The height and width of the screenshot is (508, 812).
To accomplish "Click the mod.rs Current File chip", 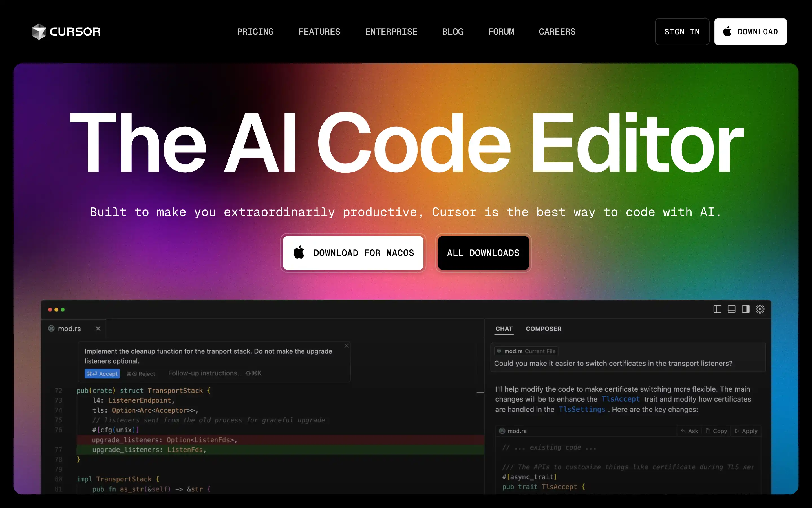I will point(526,351).
